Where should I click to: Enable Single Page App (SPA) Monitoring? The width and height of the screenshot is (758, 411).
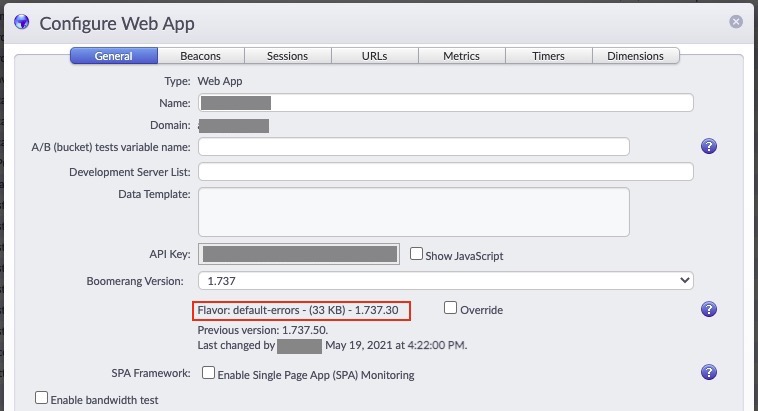coord(209,373)
